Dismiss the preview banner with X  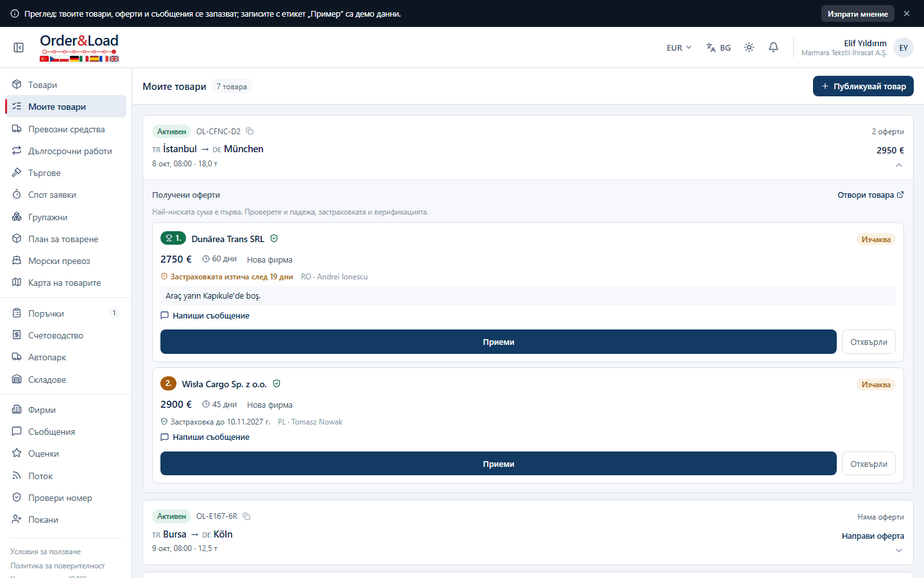907,13
